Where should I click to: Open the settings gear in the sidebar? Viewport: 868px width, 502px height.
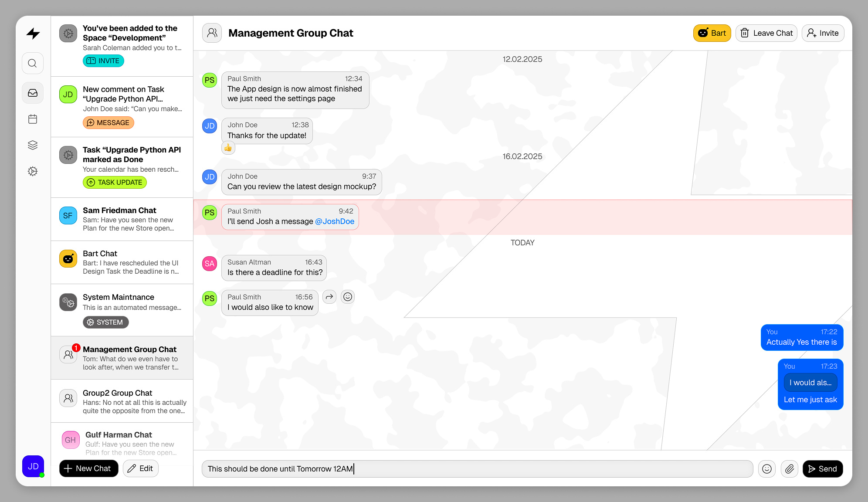pos(32,171)
